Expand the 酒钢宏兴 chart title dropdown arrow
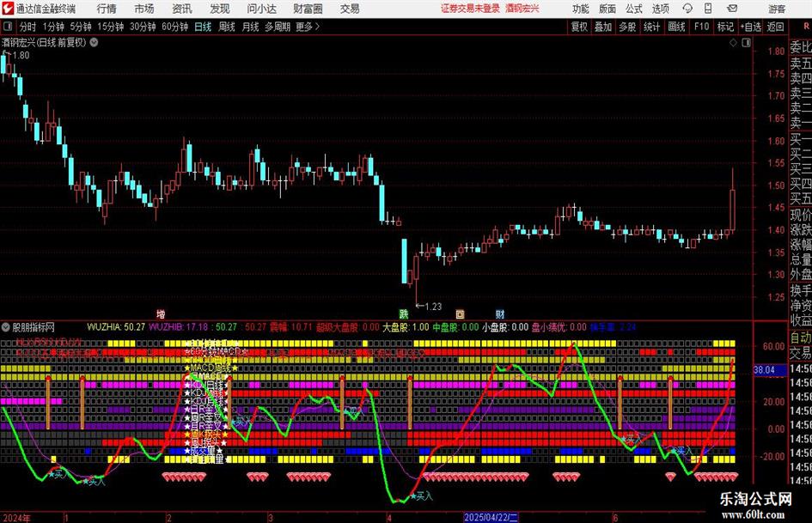The image size is (812, 523). tap(95, 43)
